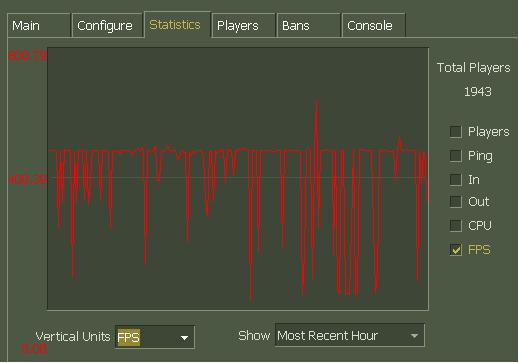The width and height of the screenshot is (519, 363).
Task: Click the Total Players count 1943
Action: 478,92
